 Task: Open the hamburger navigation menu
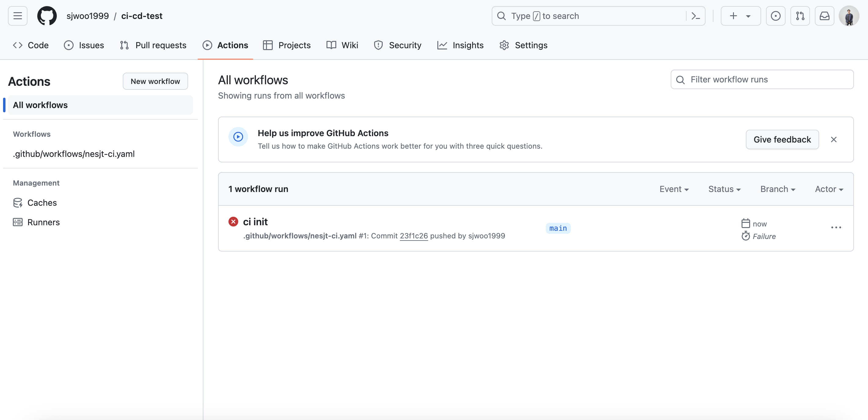coord(17,16)
